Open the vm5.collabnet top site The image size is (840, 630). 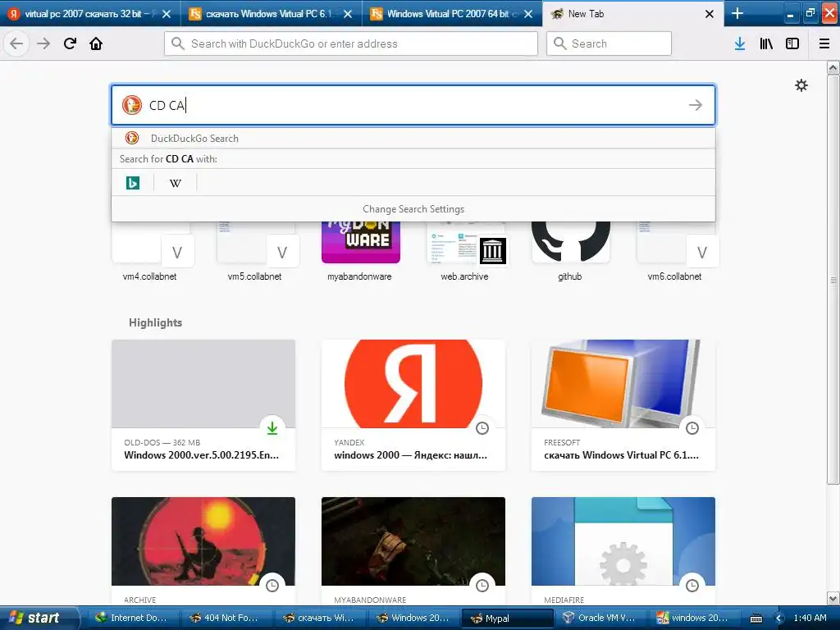coord(257,251)
